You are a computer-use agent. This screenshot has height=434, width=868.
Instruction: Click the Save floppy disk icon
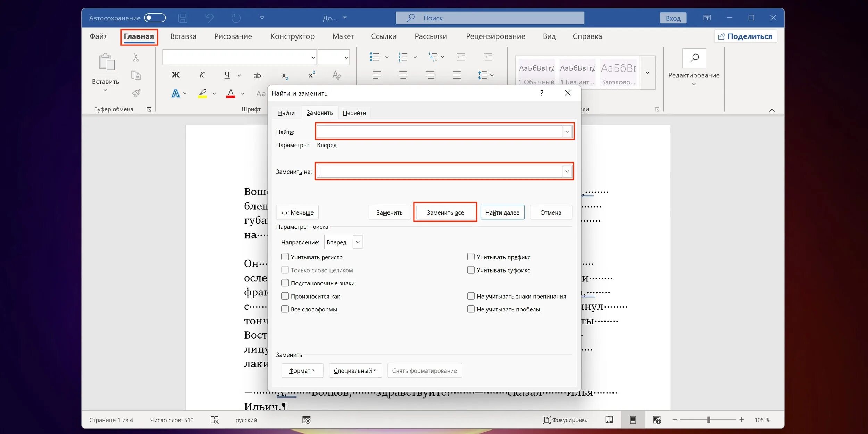(x=183, y=18)
